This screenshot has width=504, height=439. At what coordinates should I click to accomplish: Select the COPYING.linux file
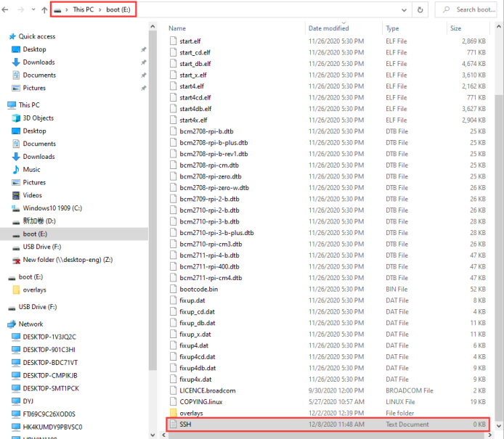coord(201,402)
